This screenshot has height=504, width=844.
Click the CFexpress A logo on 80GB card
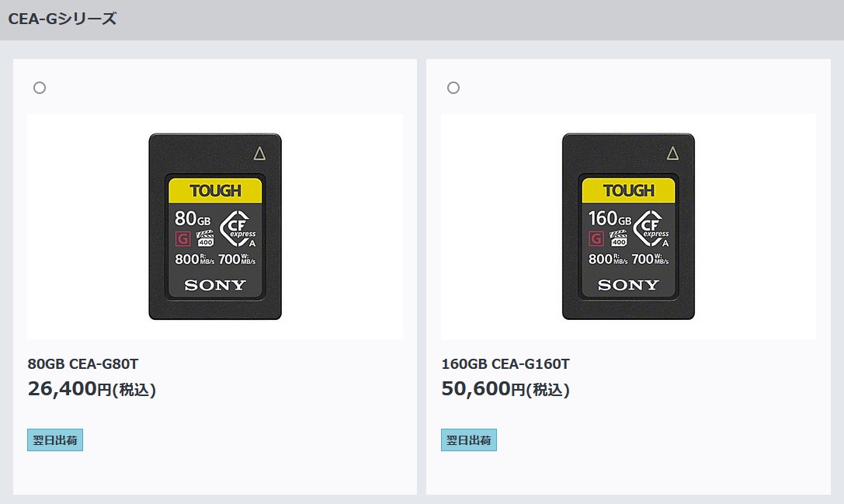(x=238, y=229)
